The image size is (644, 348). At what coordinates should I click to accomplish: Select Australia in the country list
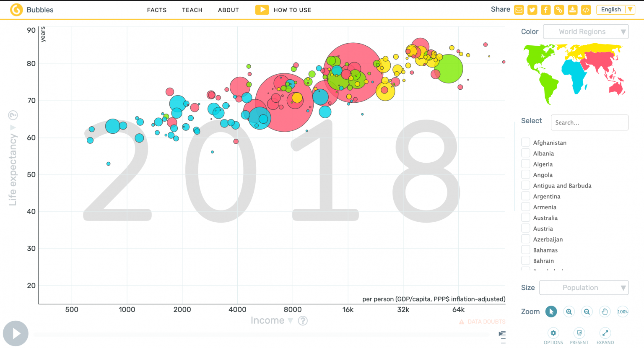pos(525,218)
